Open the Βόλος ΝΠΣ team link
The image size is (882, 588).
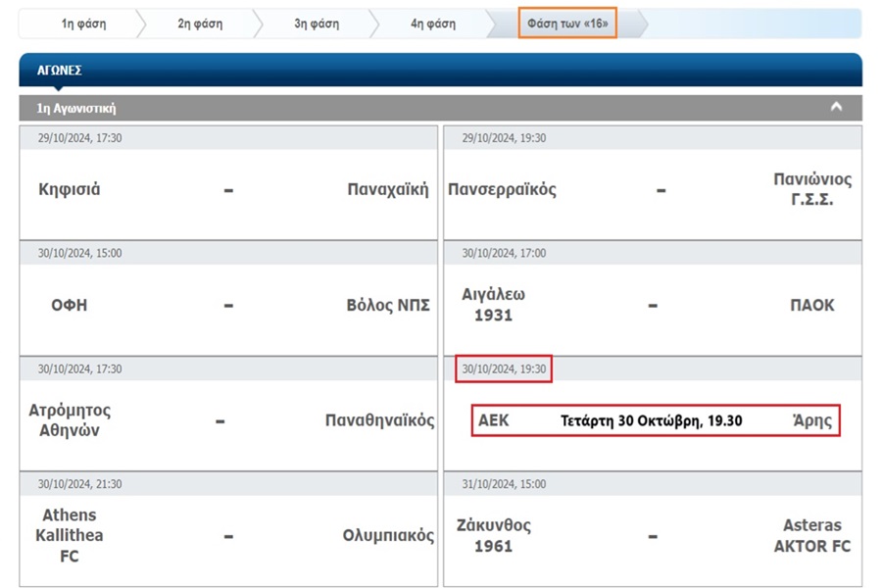[x=388, y=305]
